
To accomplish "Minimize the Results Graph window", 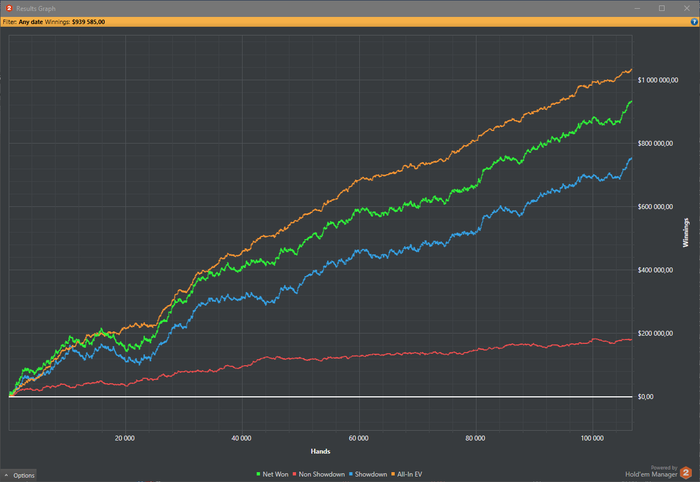I will 638,8.
